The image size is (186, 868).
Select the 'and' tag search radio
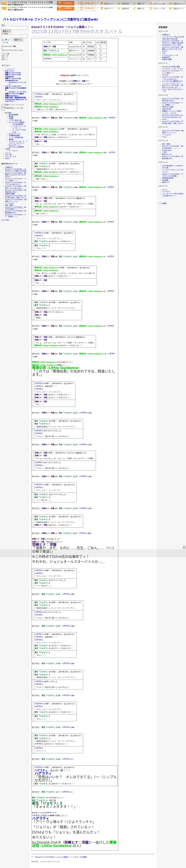tap(6, 39)
